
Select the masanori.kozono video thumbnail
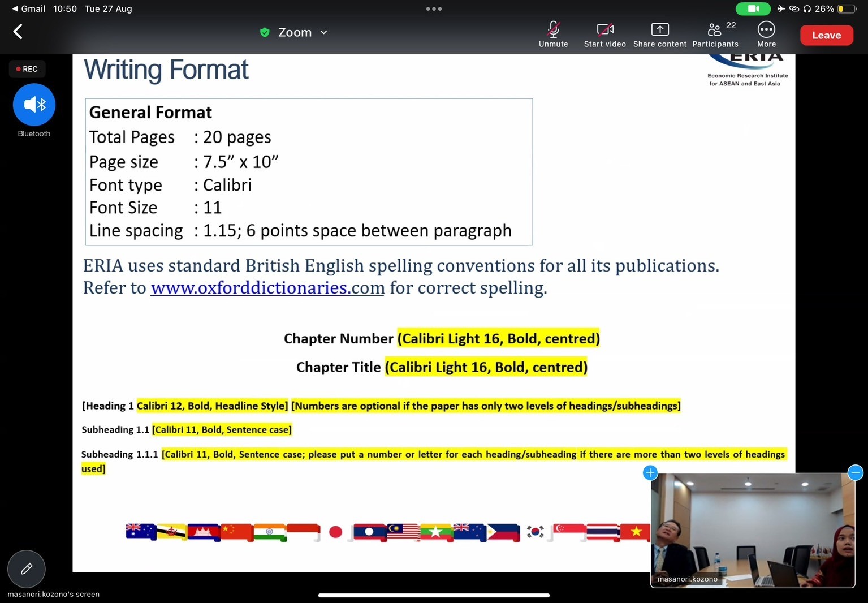pyautogui.click(x=752, y=530)
